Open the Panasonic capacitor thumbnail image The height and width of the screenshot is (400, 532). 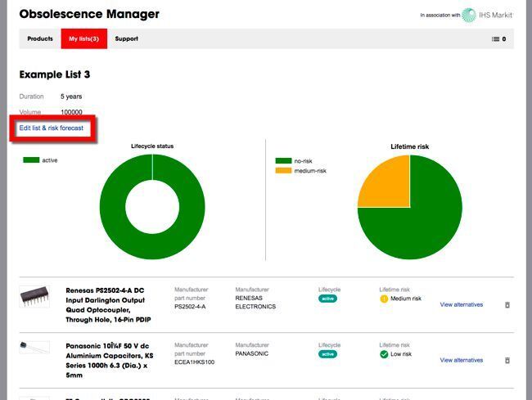click(x=34, y=347)
